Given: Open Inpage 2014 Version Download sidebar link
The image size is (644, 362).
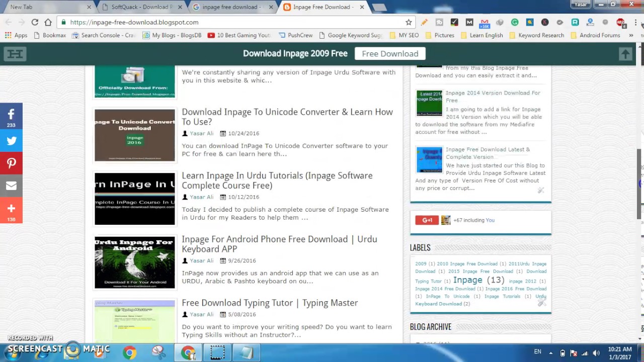Looking at the screenshot, I should pos(493,97).
